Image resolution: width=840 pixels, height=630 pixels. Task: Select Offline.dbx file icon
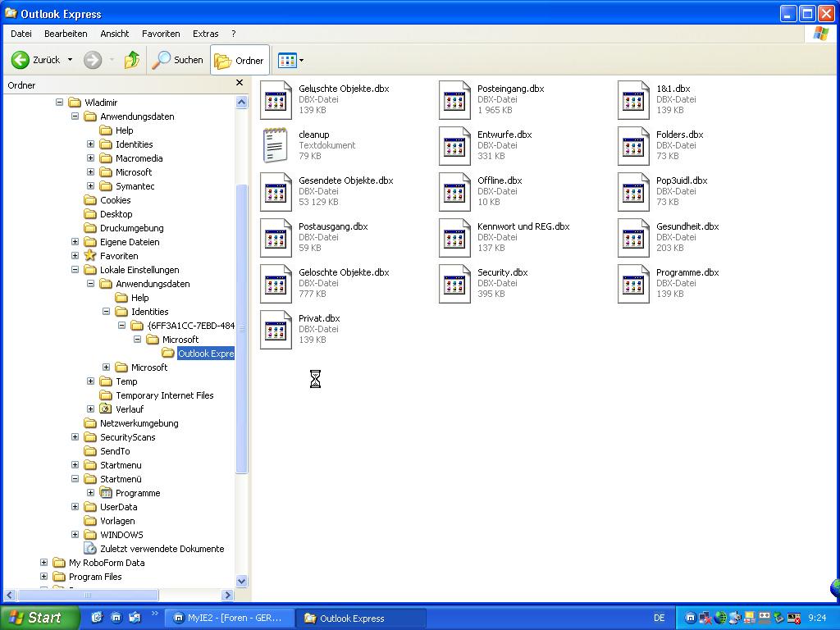(x=454, y=191)
